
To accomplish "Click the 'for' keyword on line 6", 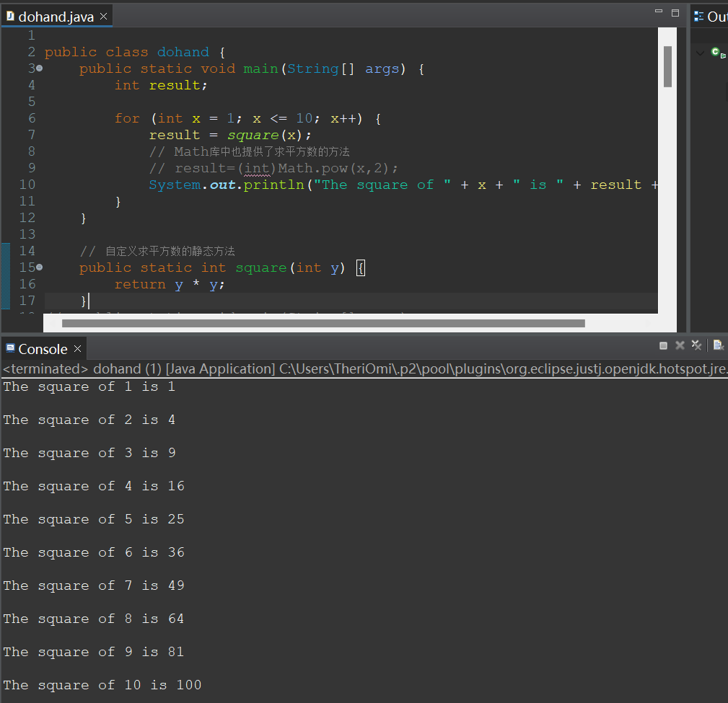I will tap(127, 118).
